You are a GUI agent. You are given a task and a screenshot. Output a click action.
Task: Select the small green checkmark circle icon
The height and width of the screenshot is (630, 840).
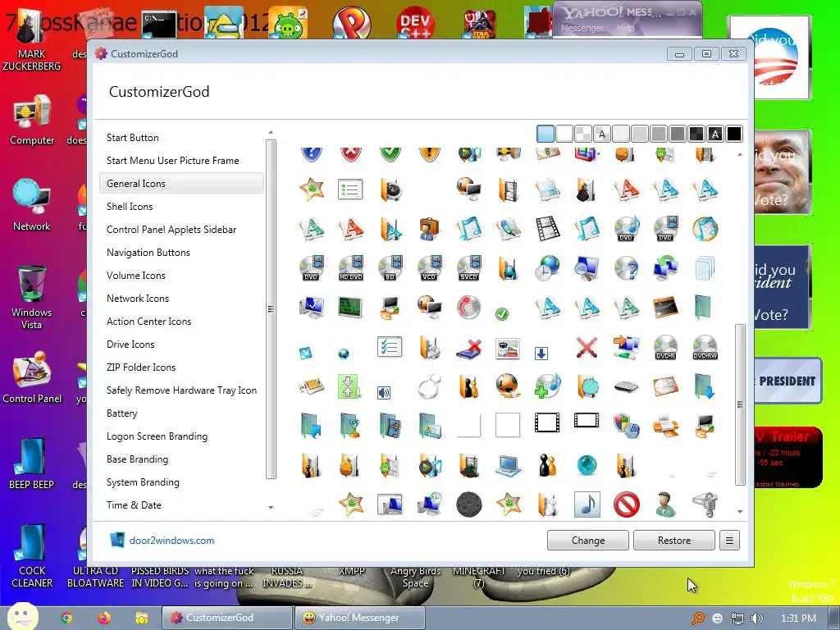tap(502, 314)
